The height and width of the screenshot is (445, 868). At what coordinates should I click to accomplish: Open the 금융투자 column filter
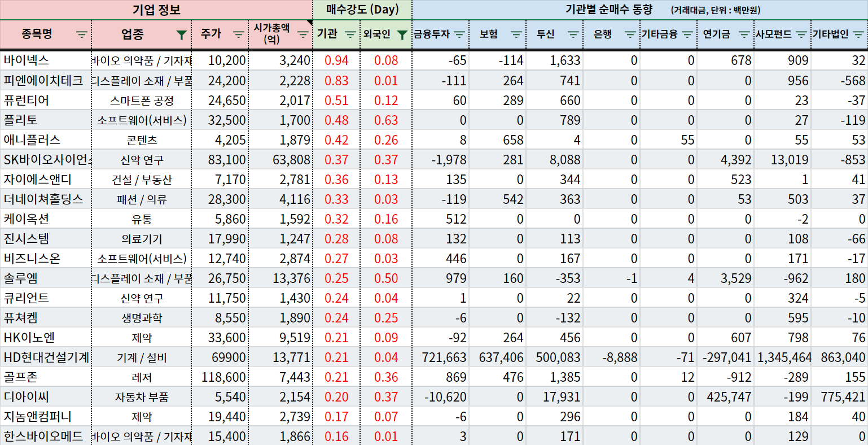pyautogui.click(x=459, y=34)
